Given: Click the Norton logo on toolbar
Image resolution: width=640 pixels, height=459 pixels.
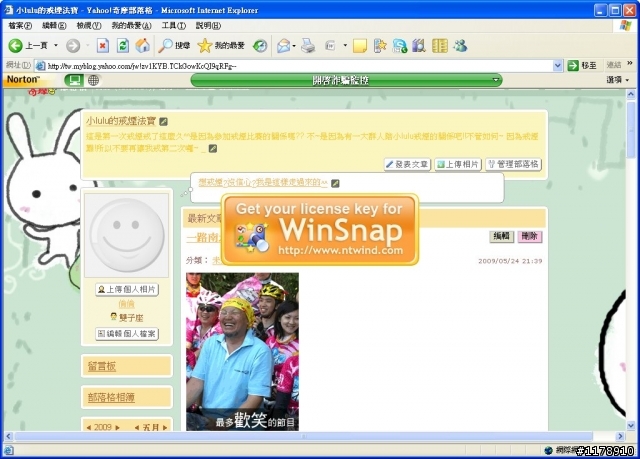Looking at the screenshot, I should pos(23,80).
